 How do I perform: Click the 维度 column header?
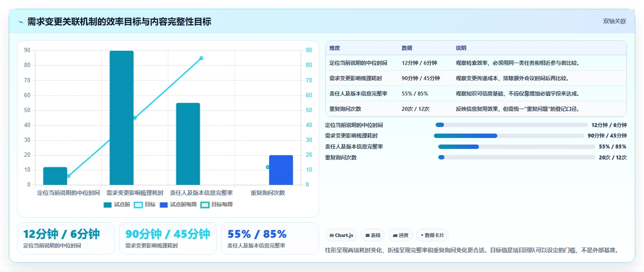334,48
